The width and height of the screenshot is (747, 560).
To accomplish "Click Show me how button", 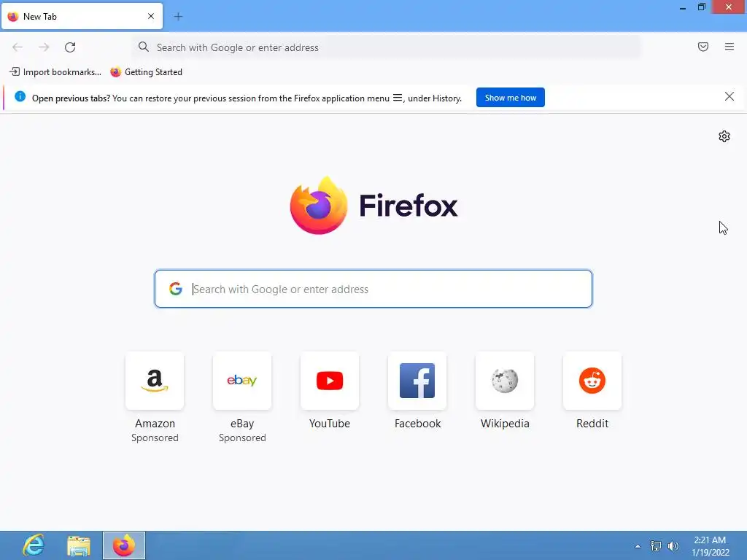I will [510, 98].
